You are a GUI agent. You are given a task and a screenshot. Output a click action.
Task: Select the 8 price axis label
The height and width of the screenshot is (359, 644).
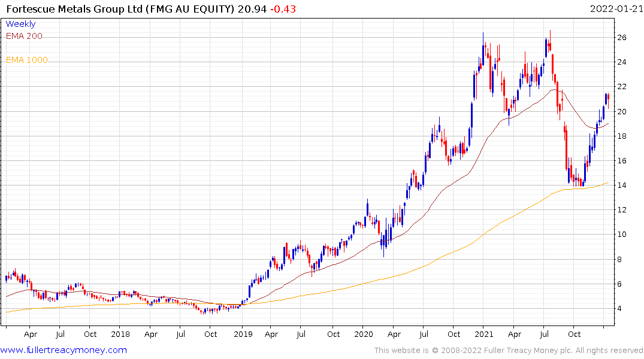(x=619, y=259)
